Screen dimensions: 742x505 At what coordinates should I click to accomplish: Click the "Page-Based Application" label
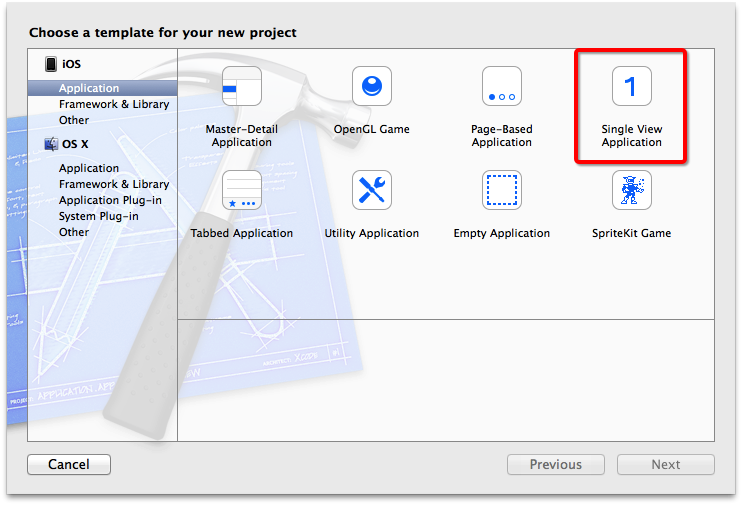tap(502, 136)
